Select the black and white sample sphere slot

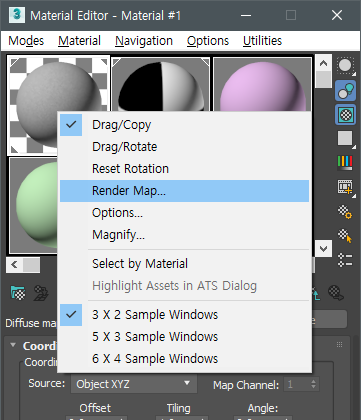[x=161, y=83]
